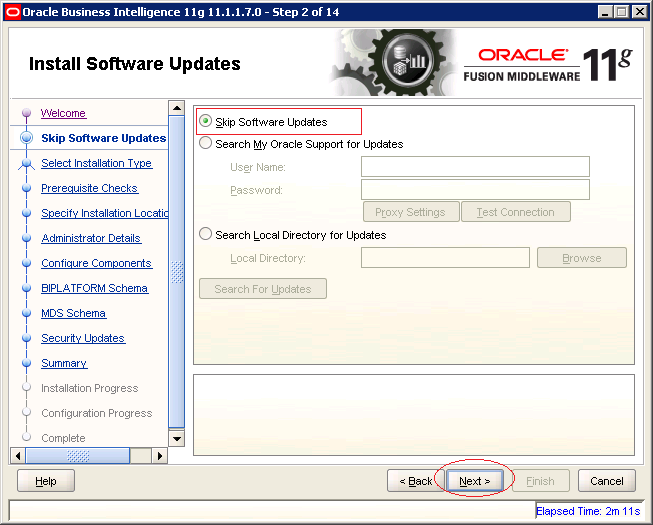Click the BIPLATFORM Schema bullet icon
The image size is (653, 525).
(26, 288)
